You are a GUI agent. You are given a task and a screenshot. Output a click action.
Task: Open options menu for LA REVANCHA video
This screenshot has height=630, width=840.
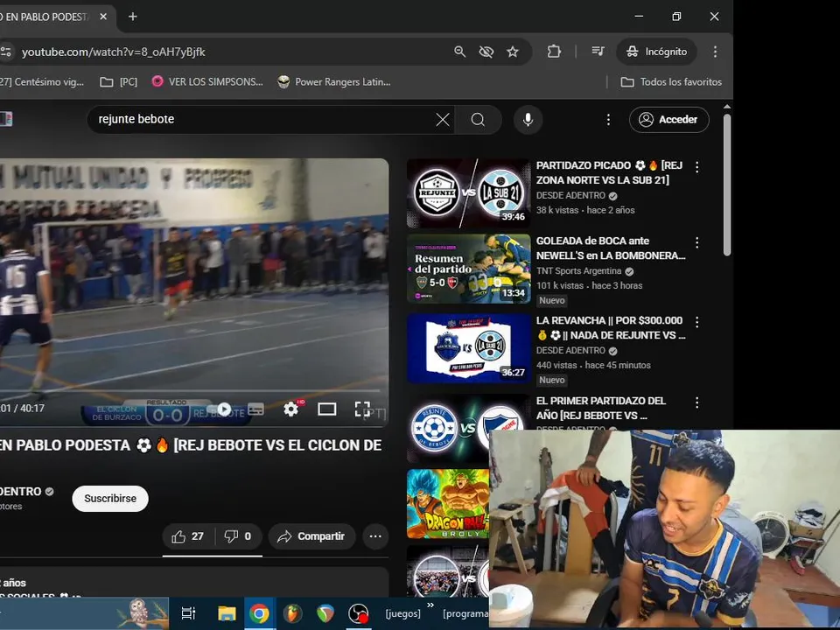tap(697, 322)
